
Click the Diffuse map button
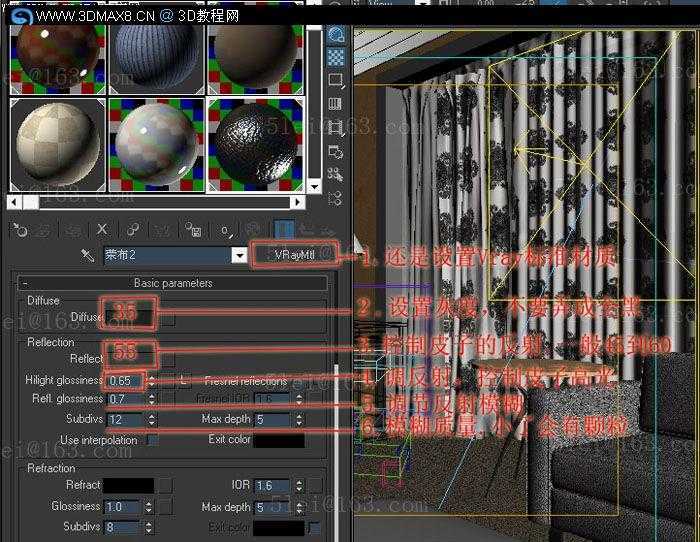point(168,321)
